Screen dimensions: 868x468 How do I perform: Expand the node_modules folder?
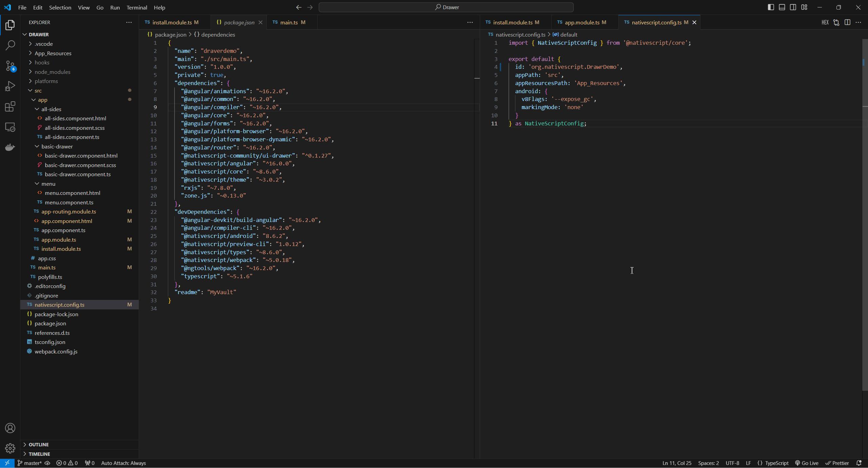click(x=52, y=72)
